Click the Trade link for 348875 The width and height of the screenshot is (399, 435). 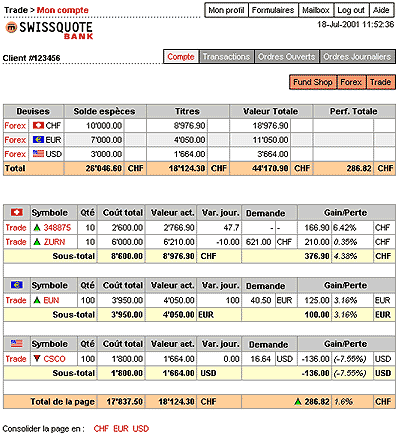click(16, 228)
